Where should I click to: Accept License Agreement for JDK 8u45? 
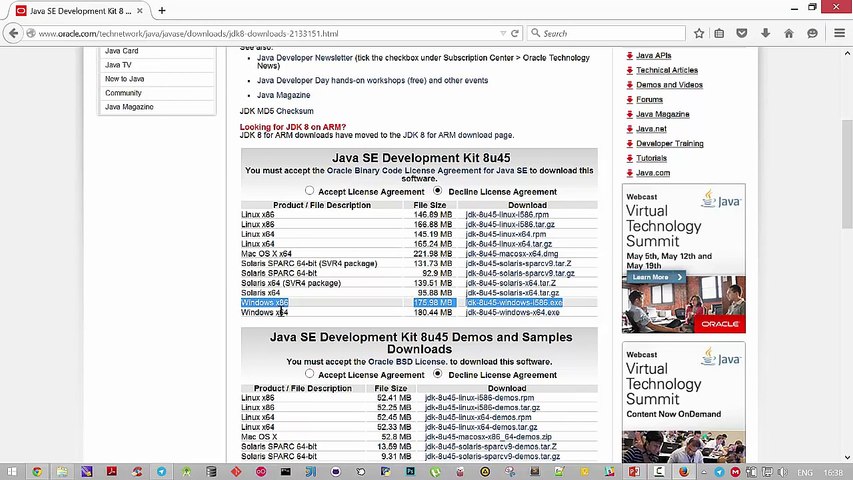(x=310, y=190)
